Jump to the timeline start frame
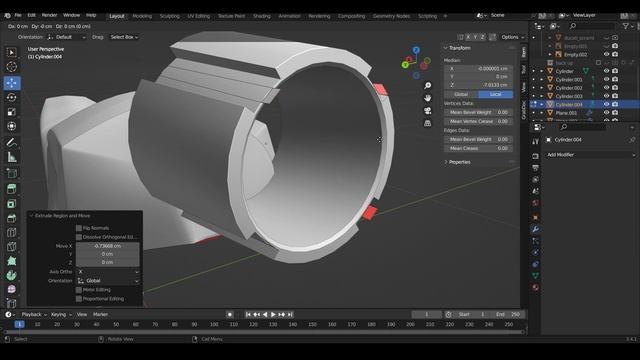This screenshot has height=360, width=640. coord(248,314)
